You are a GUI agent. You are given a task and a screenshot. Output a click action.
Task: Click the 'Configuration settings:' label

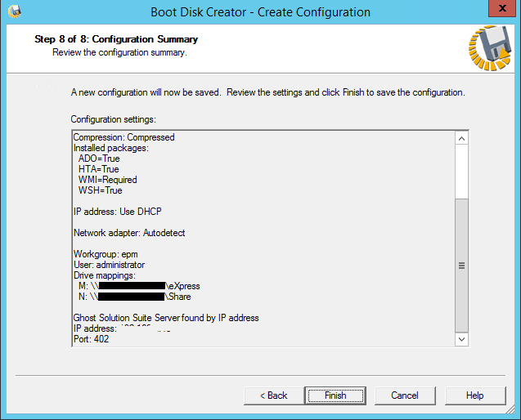[114, 119]
